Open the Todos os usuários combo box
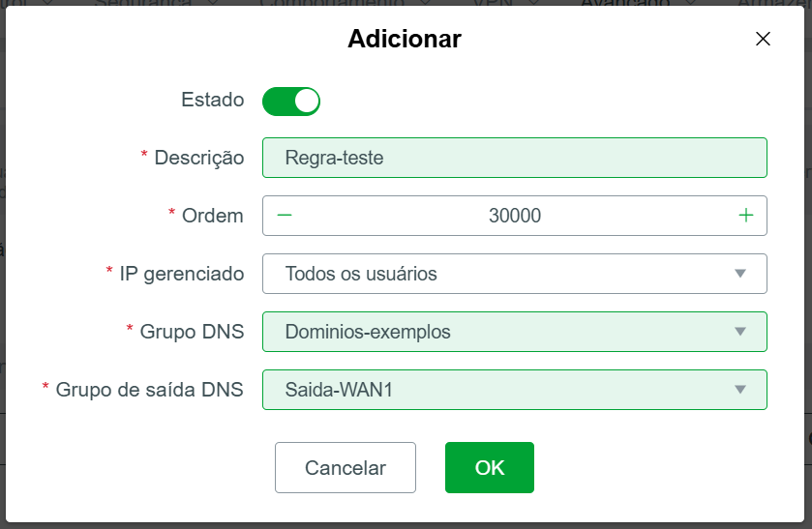Viewport: 812px width, 529px height. click(515, 274)
